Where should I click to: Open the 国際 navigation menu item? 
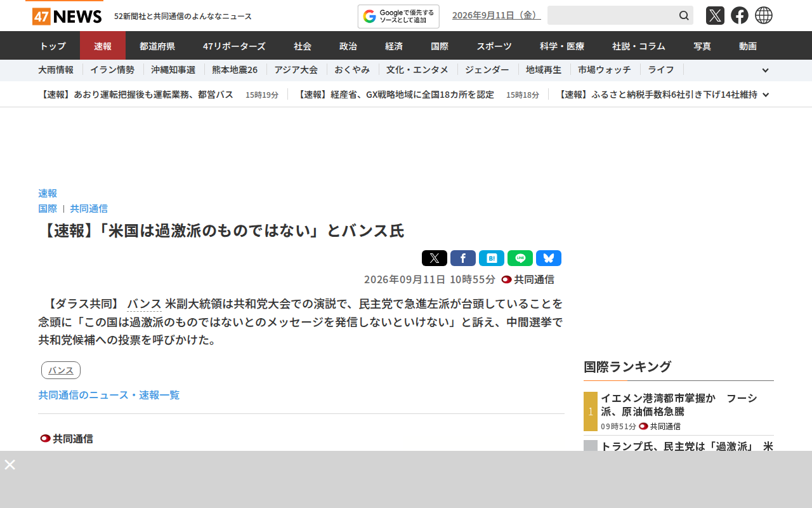[x=440, y=46]
